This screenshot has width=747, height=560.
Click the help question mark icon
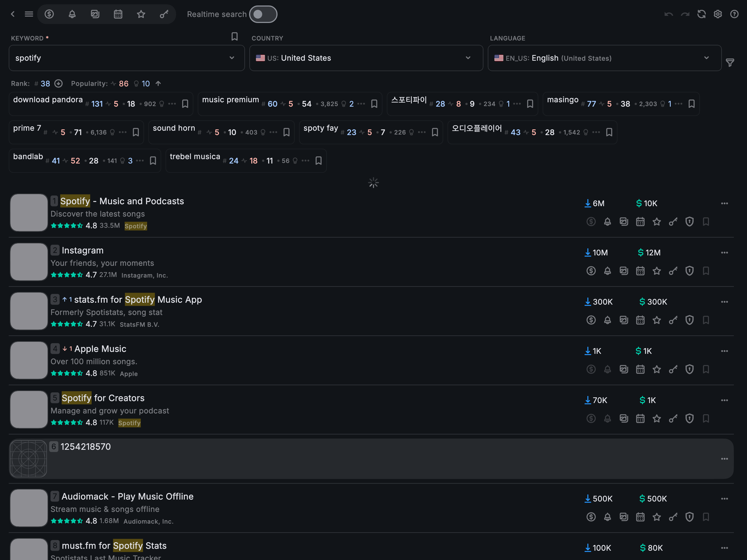tap(734, 14)
